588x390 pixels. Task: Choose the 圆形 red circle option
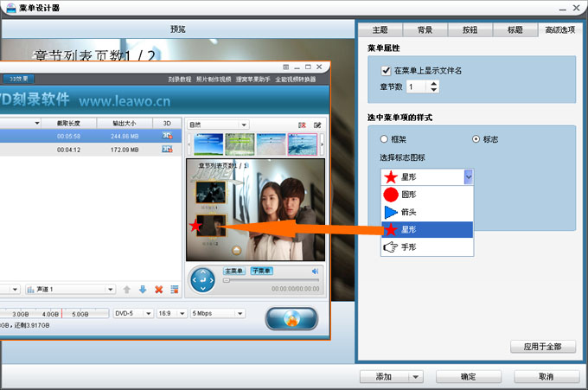(427, 195)
